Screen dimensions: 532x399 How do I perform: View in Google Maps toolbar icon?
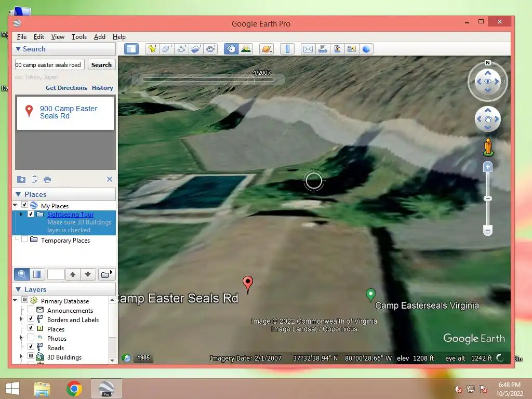352,49
